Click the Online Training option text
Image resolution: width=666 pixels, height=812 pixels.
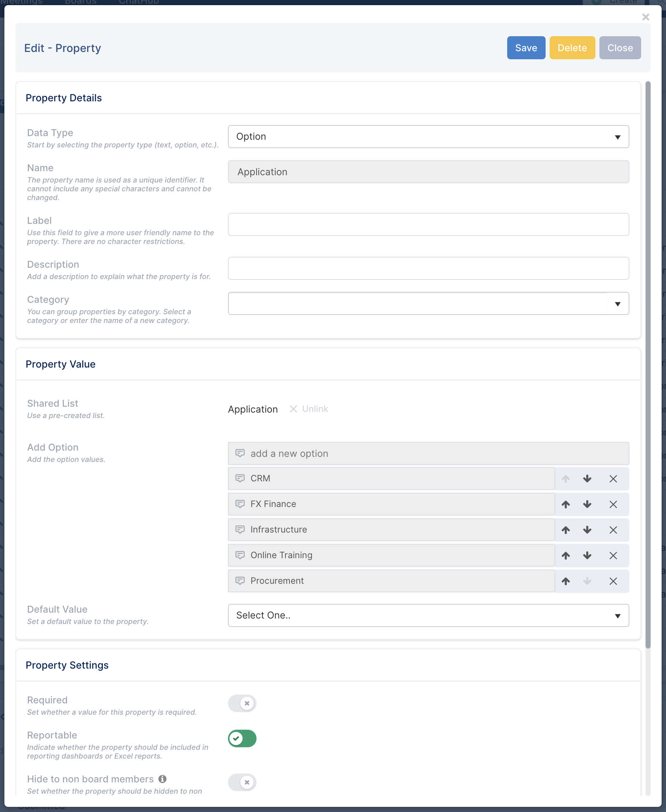281,556
